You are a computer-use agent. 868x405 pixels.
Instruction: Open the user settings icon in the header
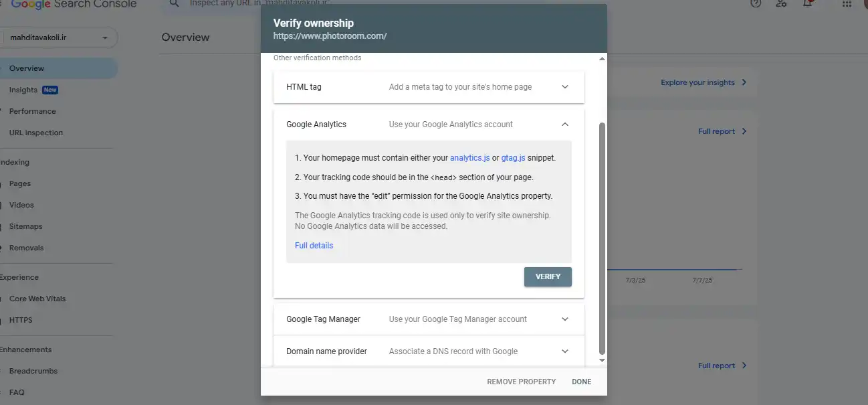[781, 3]
